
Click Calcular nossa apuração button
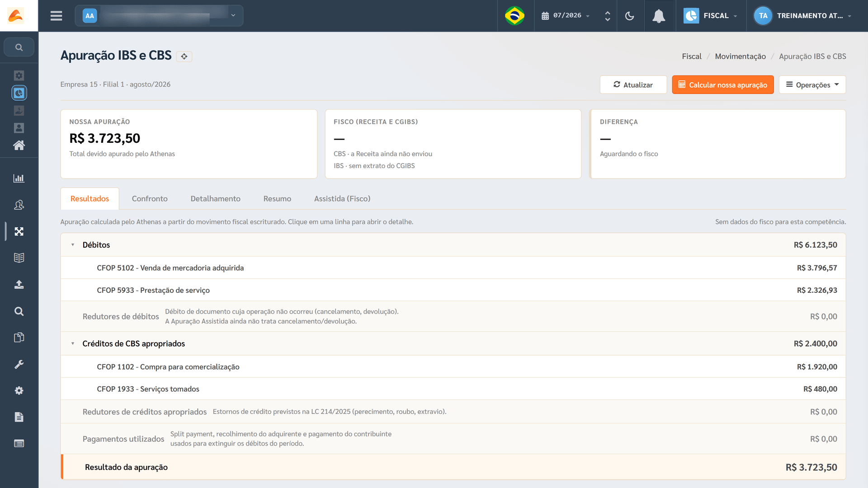[722, 85]
